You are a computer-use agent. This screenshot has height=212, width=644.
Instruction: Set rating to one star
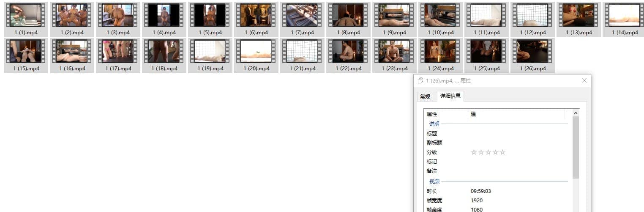(474, 152)
